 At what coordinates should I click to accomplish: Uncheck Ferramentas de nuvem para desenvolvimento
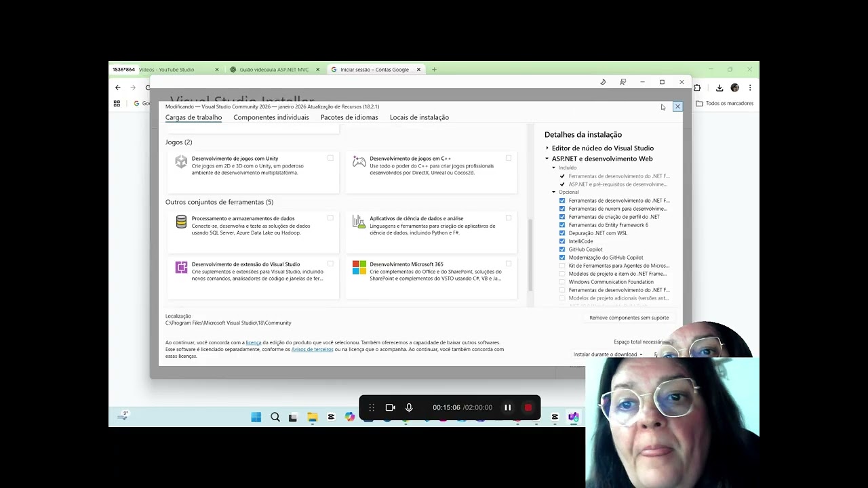pos(562,209)
